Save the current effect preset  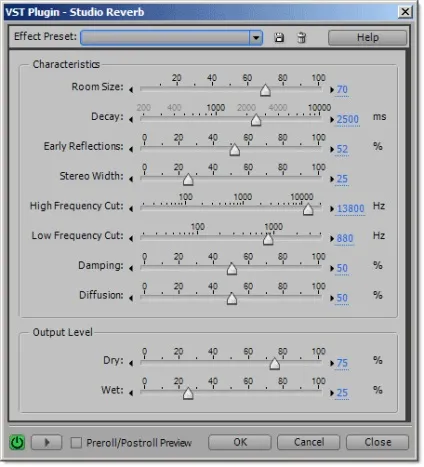279,38
